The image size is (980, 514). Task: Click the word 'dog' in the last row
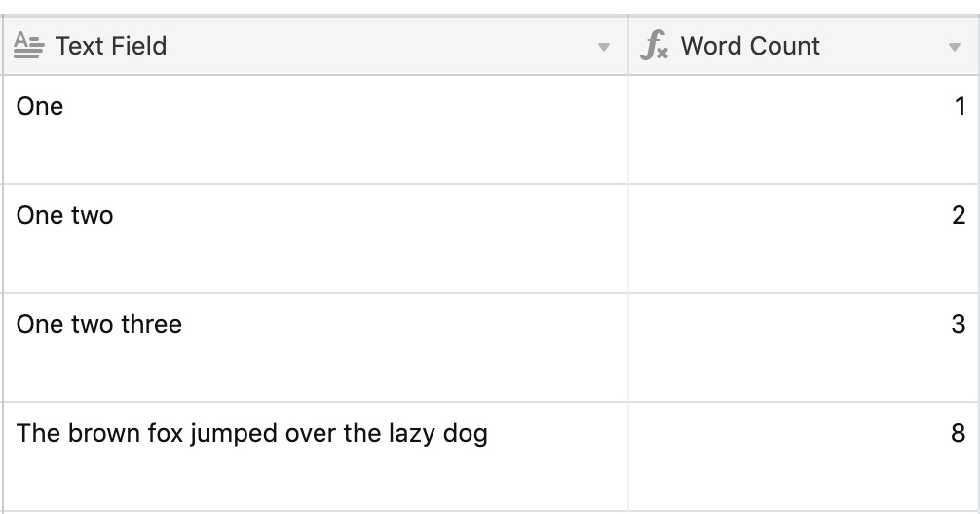[x=465, y=435]
